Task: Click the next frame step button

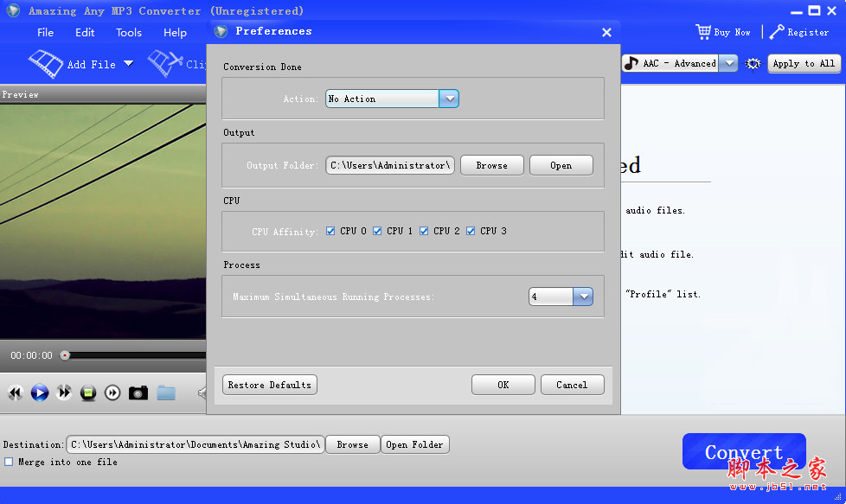Action: click(x=112, y=393)
